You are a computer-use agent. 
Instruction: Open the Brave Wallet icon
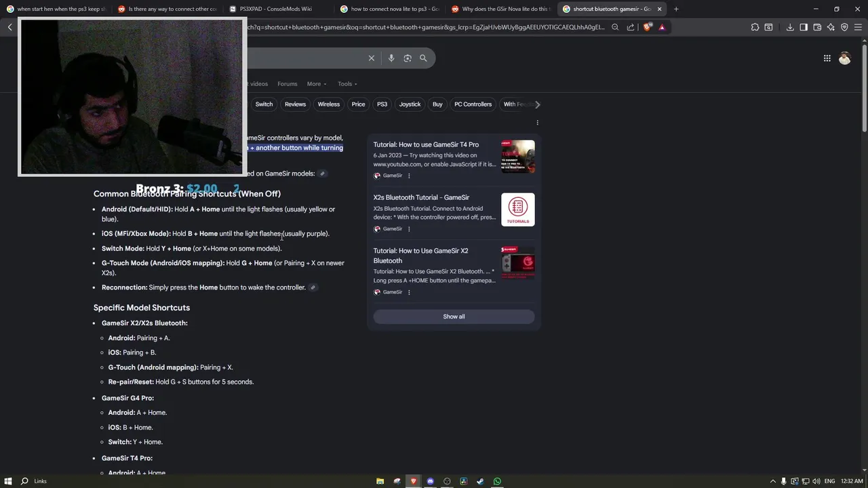(x=817, y=27)
